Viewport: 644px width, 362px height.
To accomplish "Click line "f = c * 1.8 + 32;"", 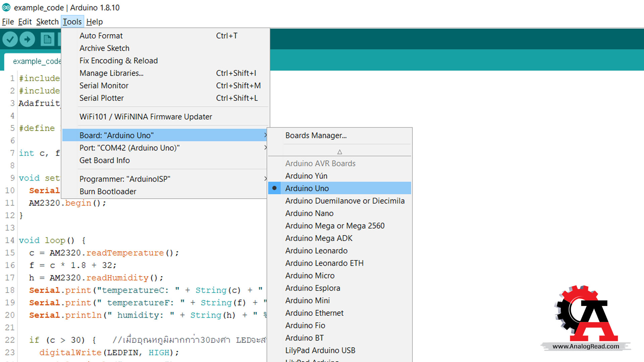I will 73,265.
